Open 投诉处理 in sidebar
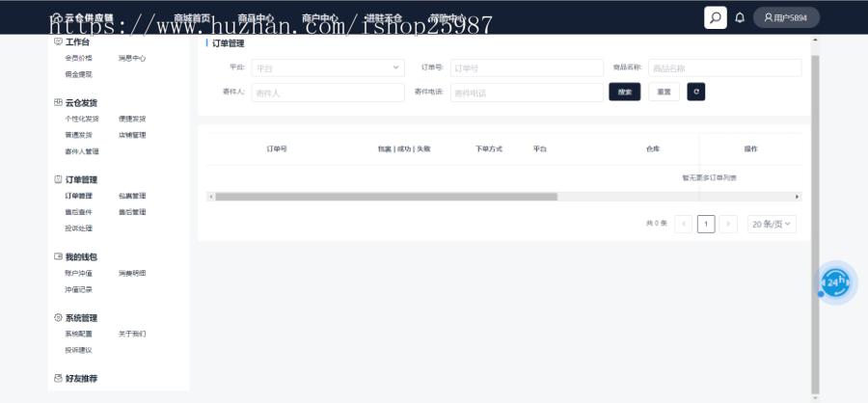This screenshot has width=868, height=403. pyautogui.click(x=79, y=228)
